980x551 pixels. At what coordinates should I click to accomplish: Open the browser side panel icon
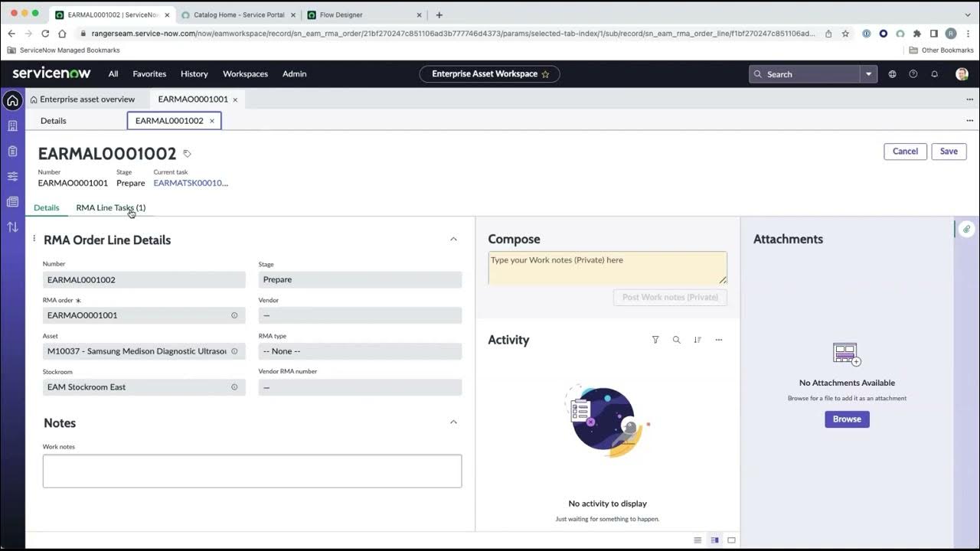pyautogui.click(x=933, y=34)
